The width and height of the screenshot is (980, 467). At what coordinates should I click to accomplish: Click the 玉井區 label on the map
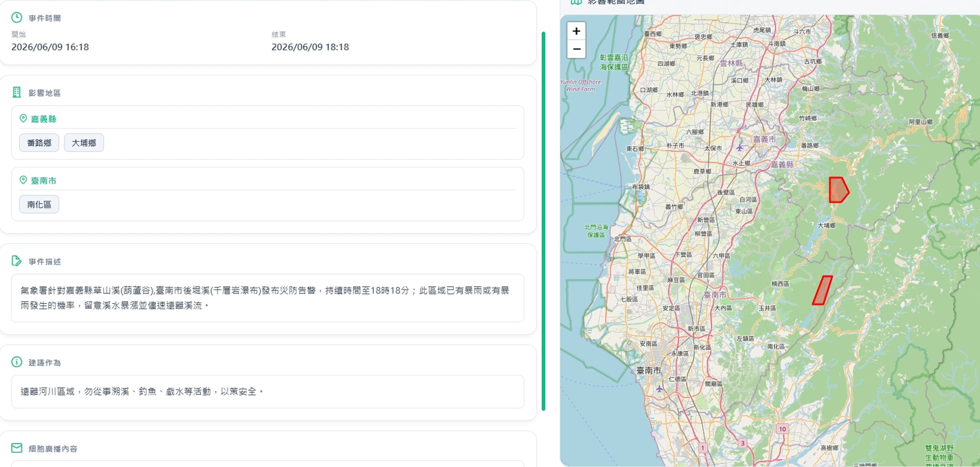(767, 308)
